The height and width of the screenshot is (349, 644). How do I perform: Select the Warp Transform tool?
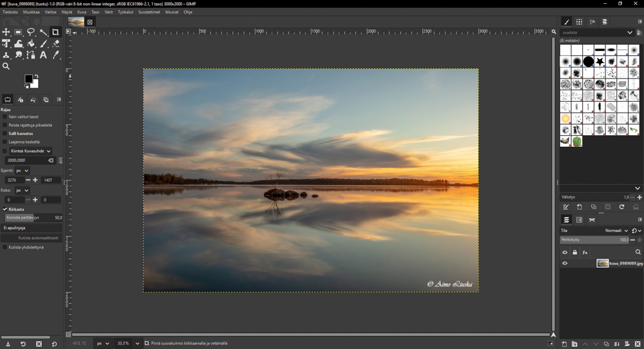pos(19,44)
